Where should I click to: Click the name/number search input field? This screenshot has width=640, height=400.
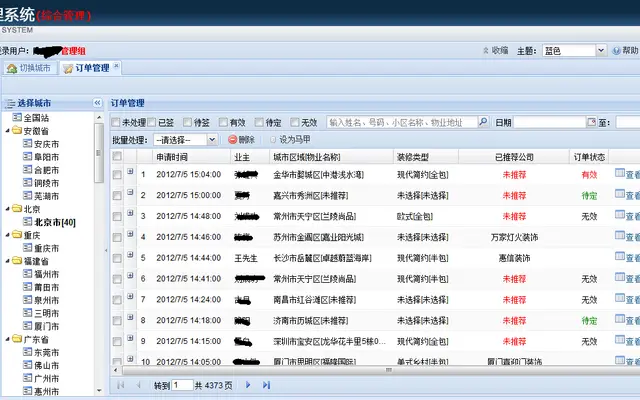pos(402,122)
